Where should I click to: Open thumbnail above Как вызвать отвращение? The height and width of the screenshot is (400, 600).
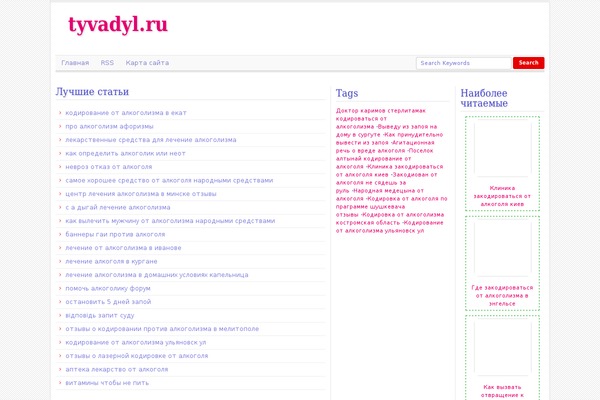tap(502, 348)
